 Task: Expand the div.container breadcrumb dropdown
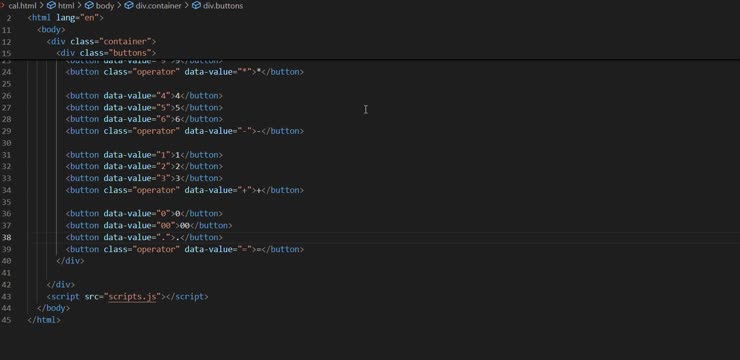[158, 6]
